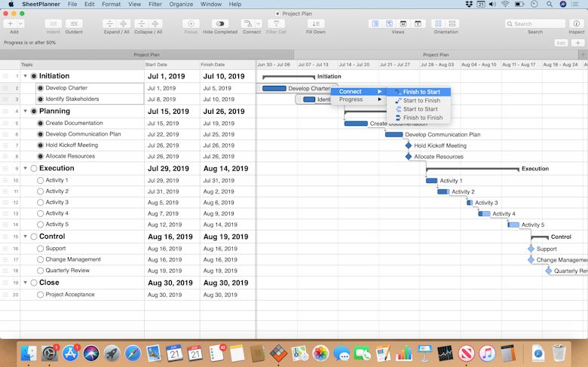Click the Finish Date column header

click(228, 65)
